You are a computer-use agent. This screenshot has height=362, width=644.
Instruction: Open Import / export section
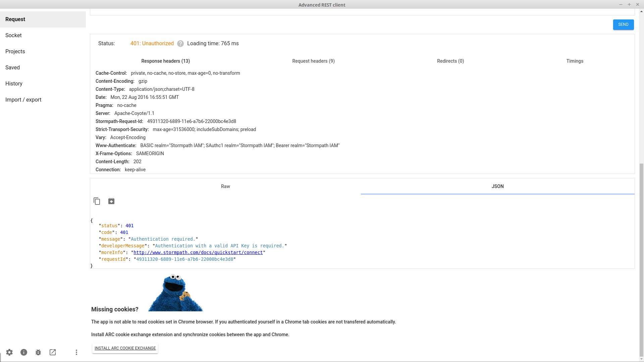coord(43,100)
